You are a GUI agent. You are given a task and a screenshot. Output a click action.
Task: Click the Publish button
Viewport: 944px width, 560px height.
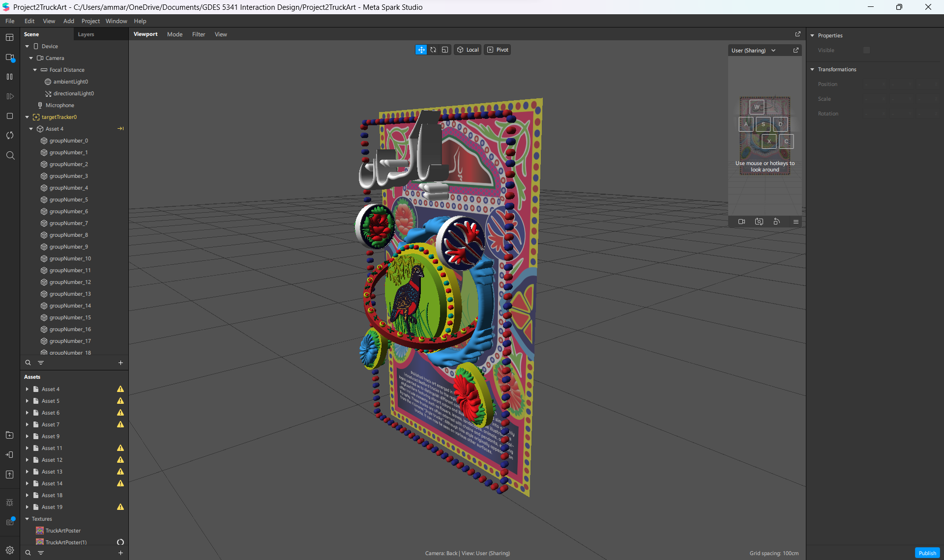click(927, 553)
